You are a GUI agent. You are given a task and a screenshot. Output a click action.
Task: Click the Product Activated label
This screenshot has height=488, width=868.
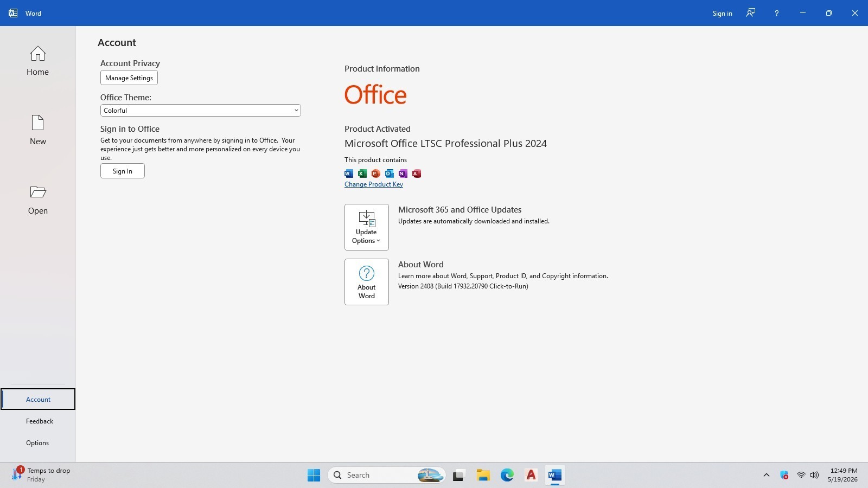[x=378, y=129]
